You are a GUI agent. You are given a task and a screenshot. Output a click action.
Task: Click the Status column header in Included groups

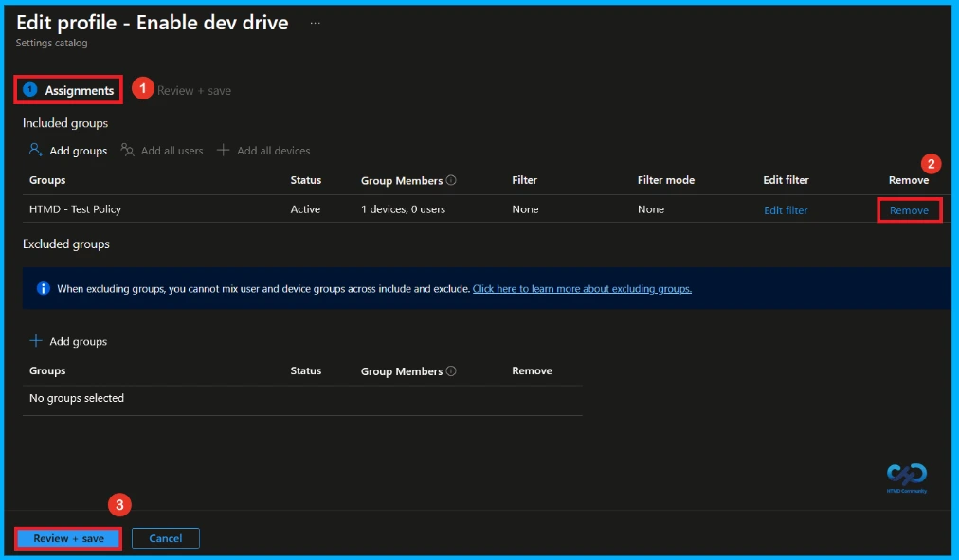point(306,180)
